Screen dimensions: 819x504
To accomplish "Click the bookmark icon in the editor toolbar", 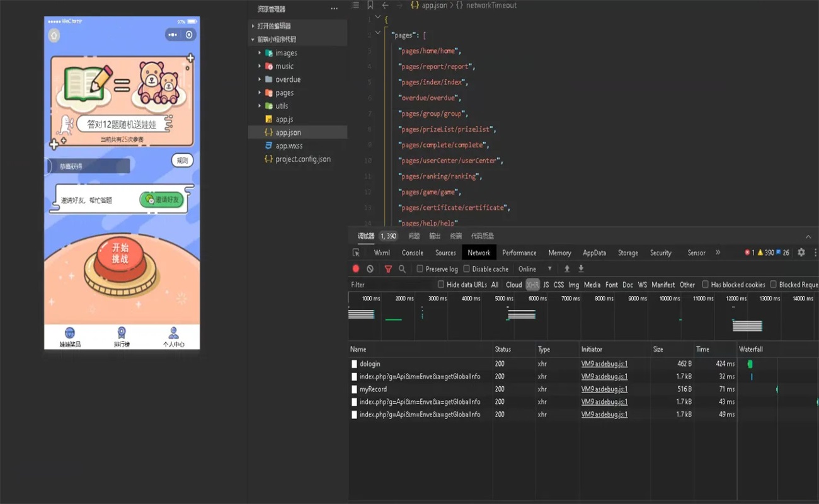I will [370, 5].
